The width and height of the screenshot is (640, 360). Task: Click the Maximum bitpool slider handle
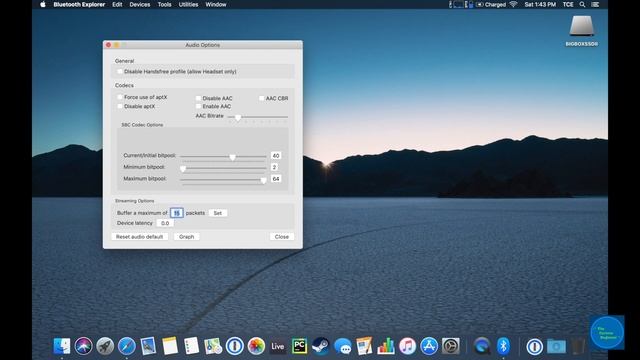click(x=264, y=180)
